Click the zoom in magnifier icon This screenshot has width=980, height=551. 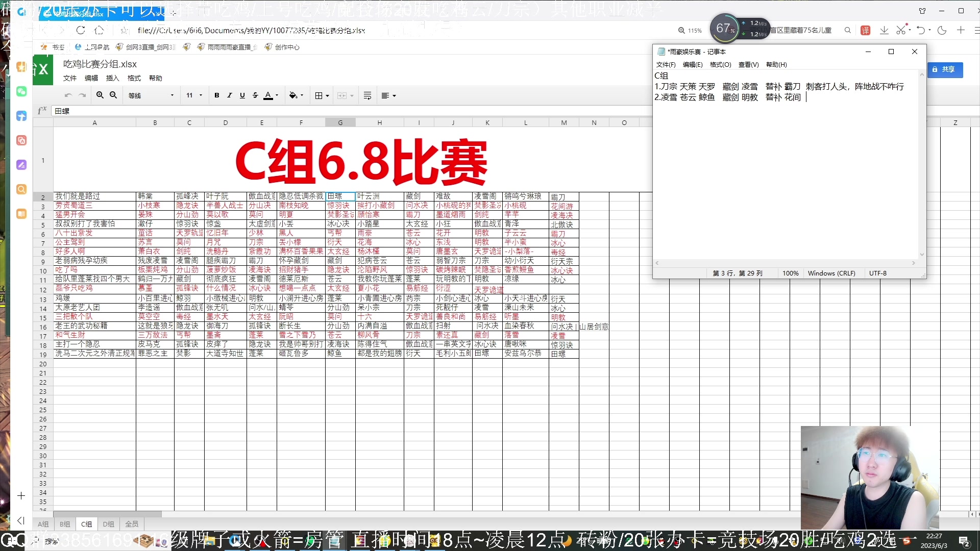point(100,95)
